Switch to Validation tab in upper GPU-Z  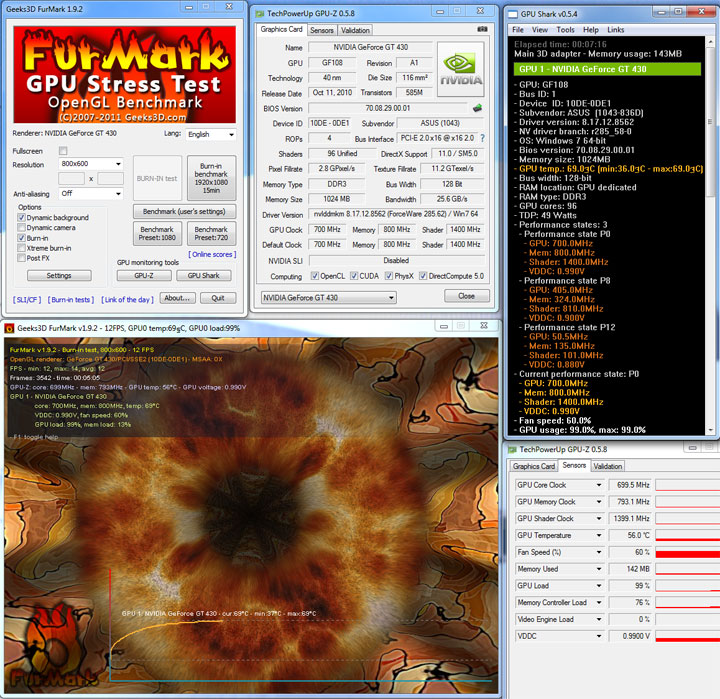(355, 30)
